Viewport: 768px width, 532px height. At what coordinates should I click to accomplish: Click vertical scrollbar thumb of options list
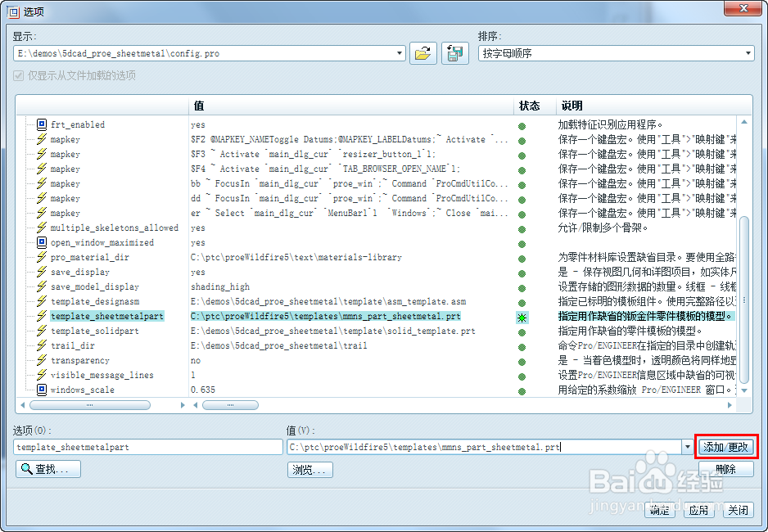744,300
